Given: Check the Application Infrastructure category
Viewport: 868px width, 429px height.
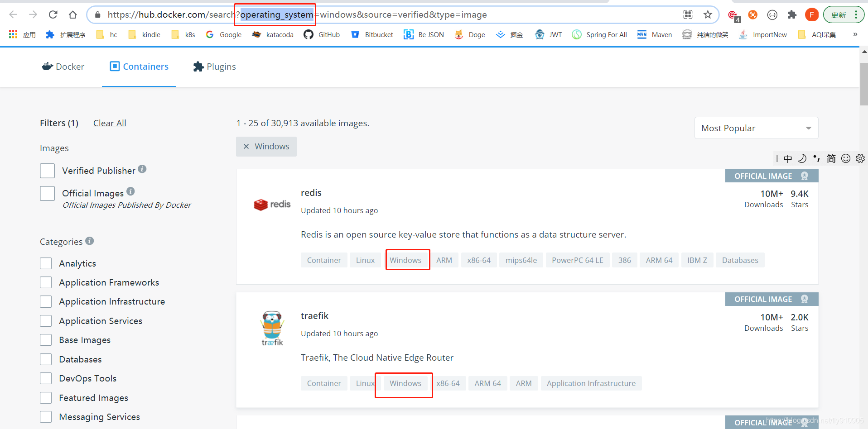Looking at the screenshot, I should click(x=46, y=301).
